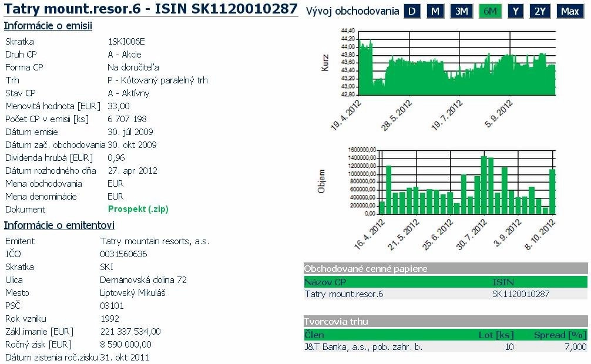Click the city Liptovský Mikuláš
Screen dimensions: 591x364
[133, 293]
